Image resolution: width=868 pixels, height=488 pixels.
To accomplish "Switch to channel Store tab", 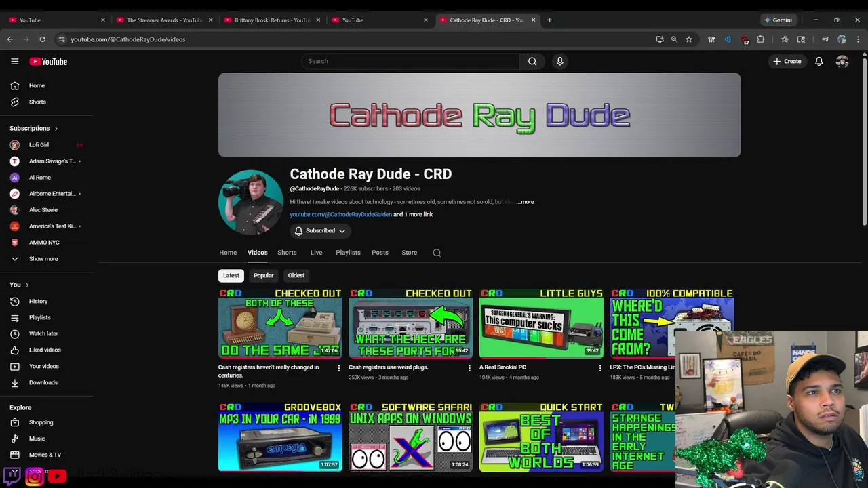I will pyautogui.click(x=410, y=253).
